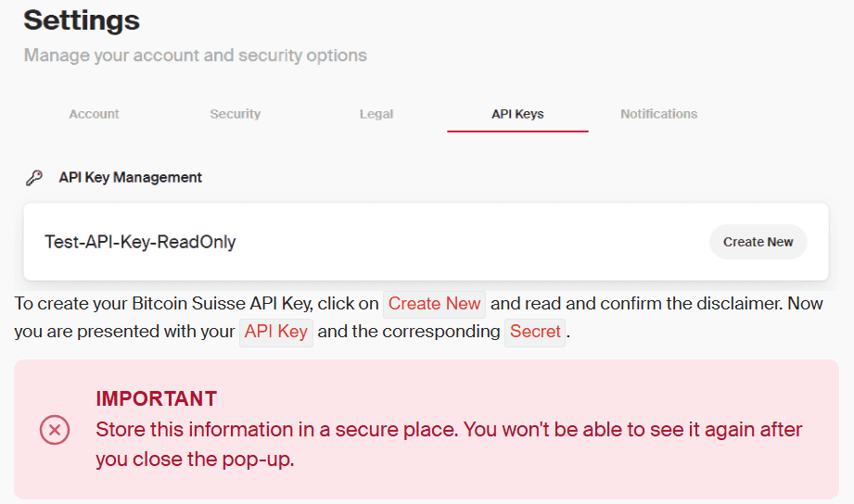This screenshot has height=504, width=854.
Task: Click the red 'Secret' inline code text
Action: 535,332
